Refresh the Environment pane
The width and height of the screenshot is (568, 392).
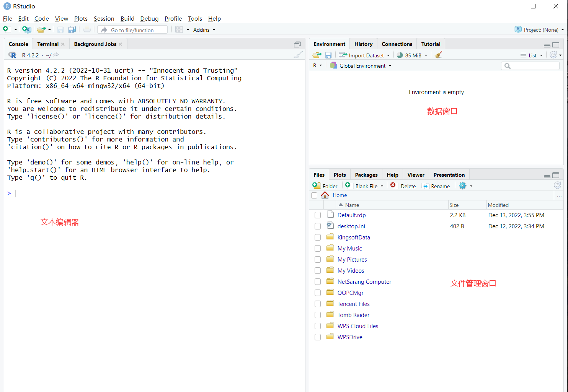(x=553, y=55)
